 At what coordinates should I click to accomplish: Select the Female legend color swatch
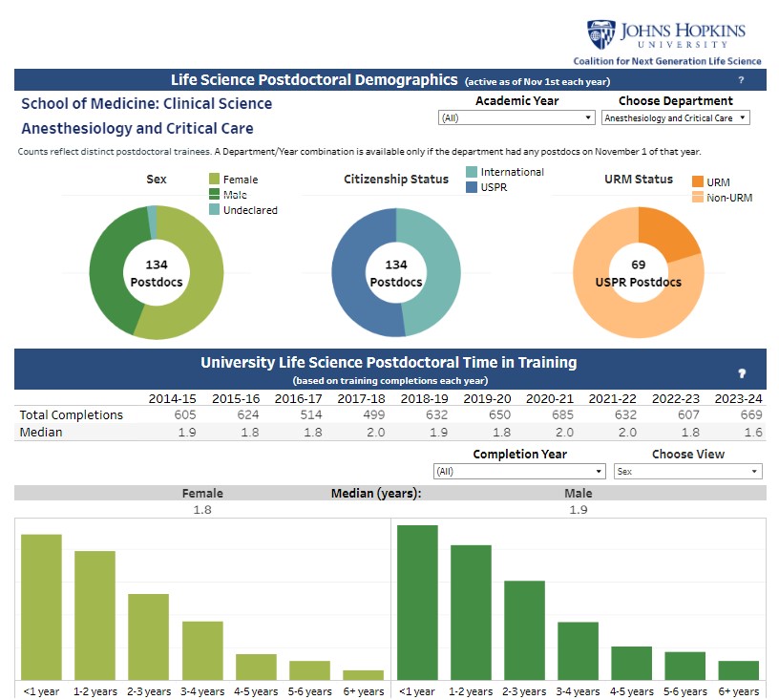point(215,180)
